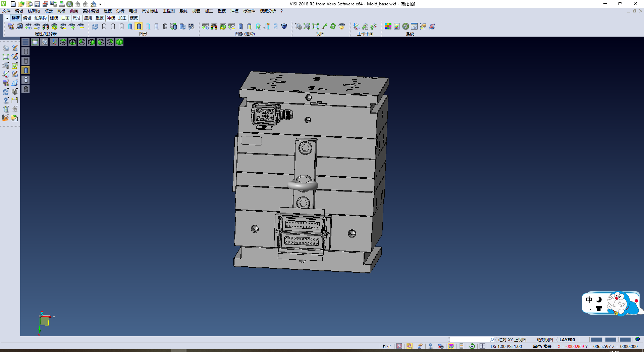Viewport: 644px width, 352px height.
Task: Click the LAYER0 button in status bar
Action: (568, 340)
